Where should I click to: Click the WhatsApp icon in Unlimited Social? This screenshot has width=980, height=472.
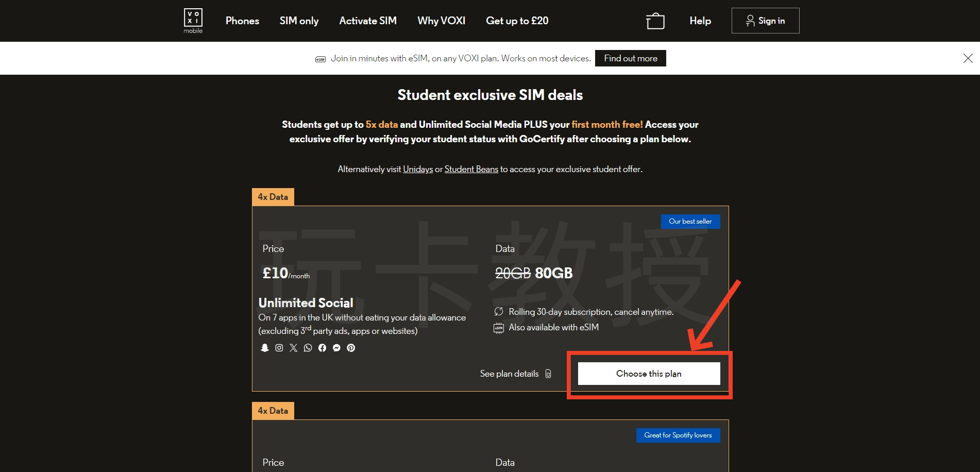click(308, 348)
